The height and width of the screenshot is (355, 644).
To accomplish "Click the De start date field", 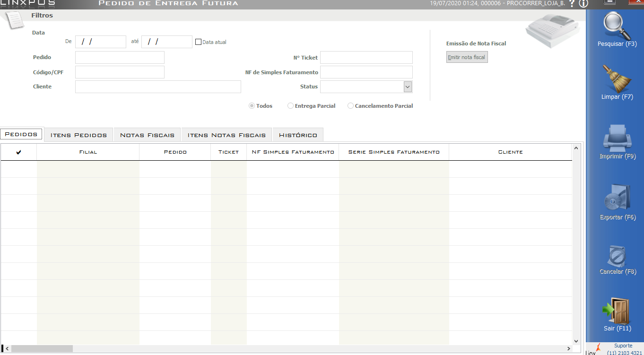I will point(101,42).
